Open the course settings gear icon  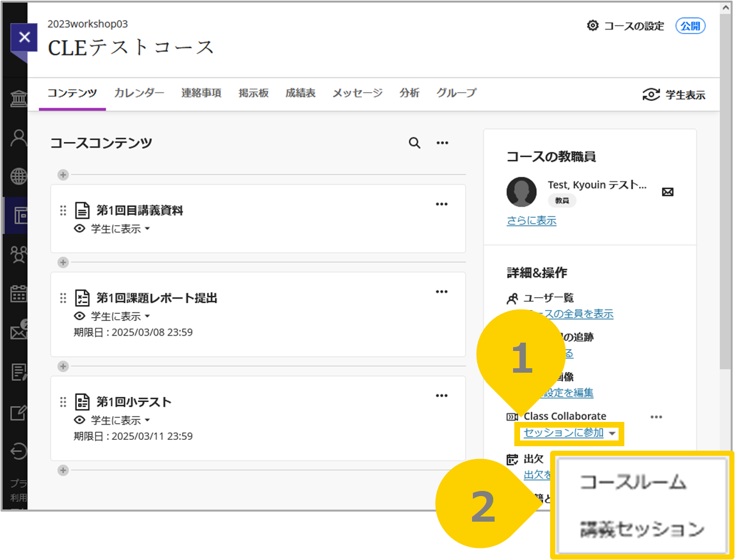coord(592,26)
